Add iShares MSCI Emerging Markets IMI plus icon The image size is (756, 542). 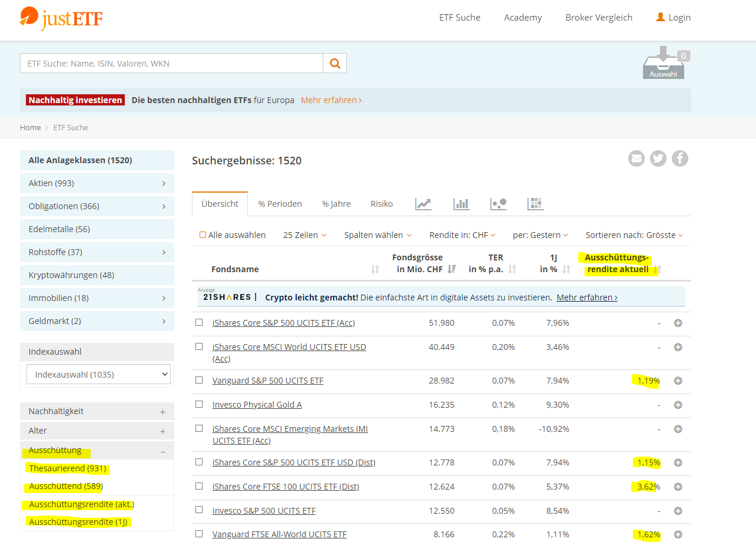678,429
